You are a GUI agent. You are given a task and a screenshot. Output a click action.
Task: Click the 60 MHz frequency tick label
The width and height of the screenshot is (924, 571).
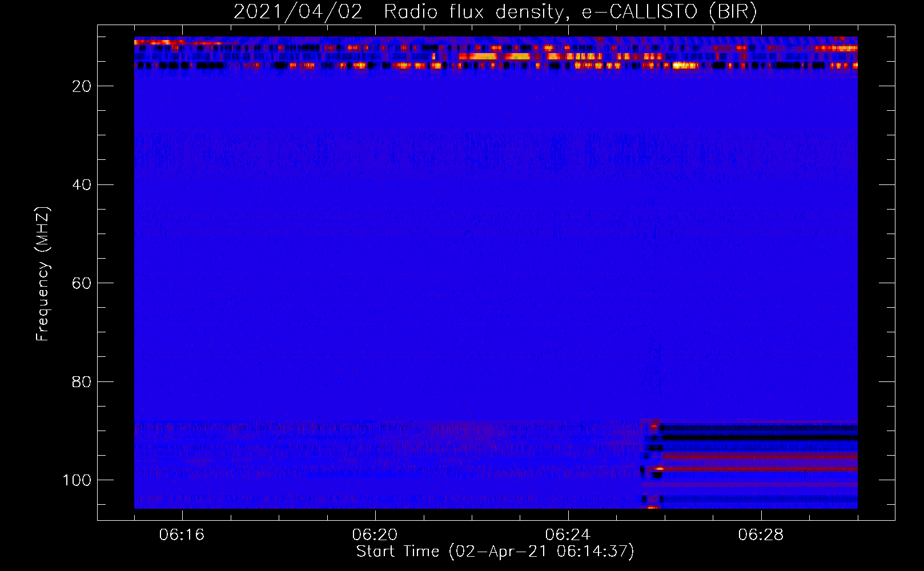(82, 283)
